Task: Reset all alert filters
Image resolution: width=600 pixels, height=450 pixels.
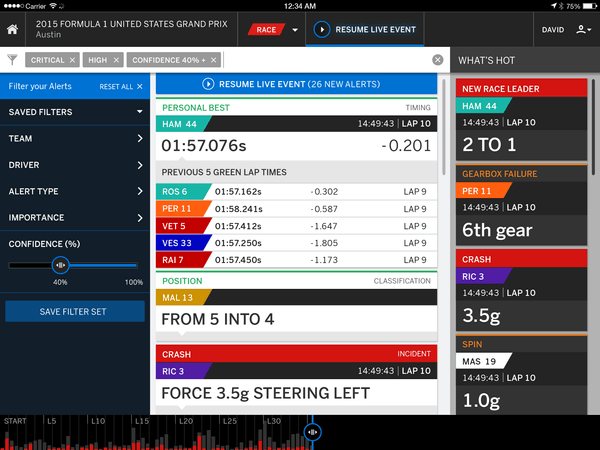Action: 121,86
